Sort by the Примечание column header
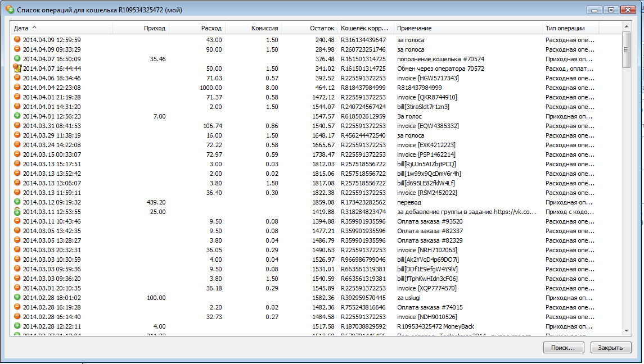This screenshot has height=364, width=644. tap(468, 28)
